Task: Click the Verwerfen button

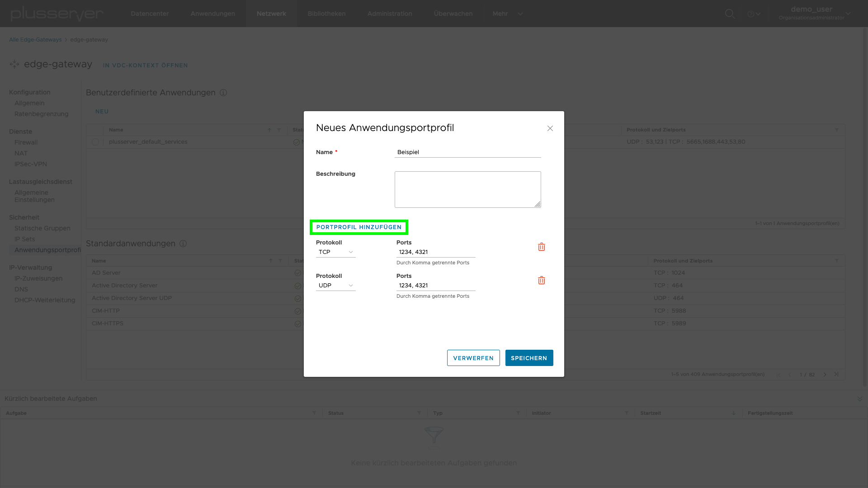Action: (473, 358)
